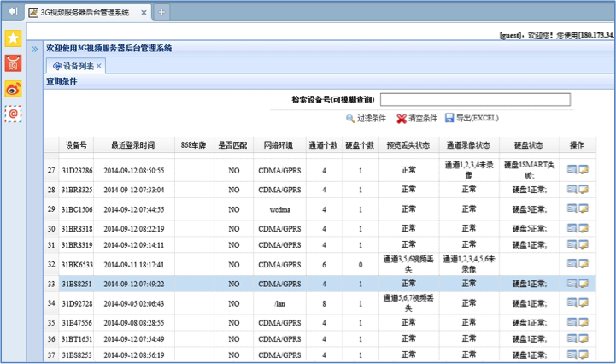The image size is (616, 364).
Task: View details icon for device 31D23286
Action: tap(572, 169)
